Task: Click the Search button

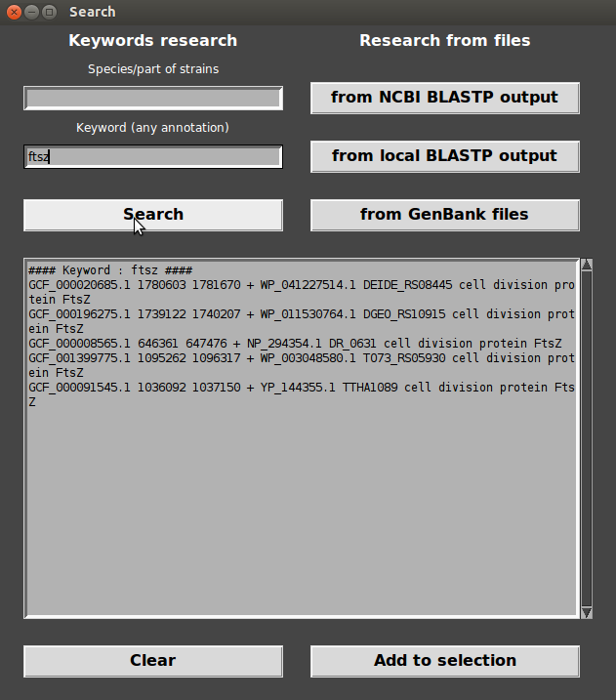Action: click(x=153, y=215)
